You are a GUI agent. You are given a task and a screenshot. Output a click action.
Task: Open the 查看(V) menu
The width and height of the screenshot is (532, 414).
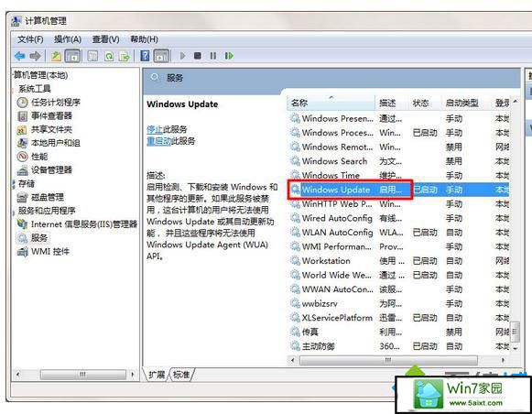[x=105, y=39]
